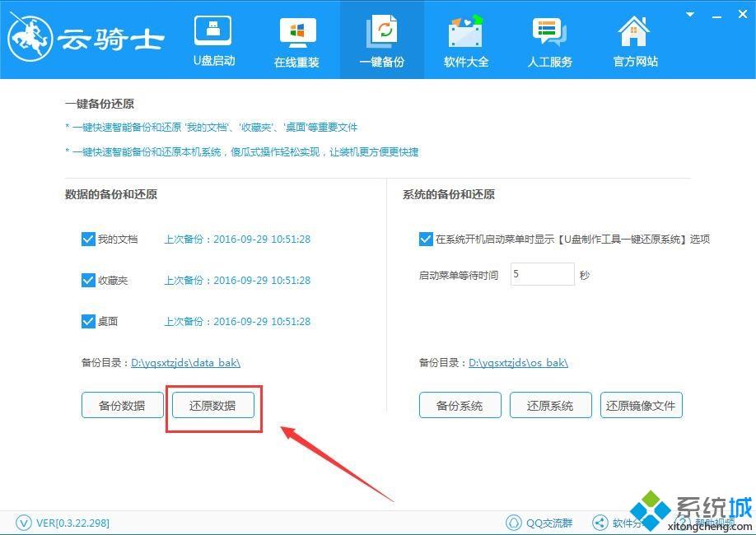Open the data_bak backup directory link
This screenshot has width=756, height=535.
coord(185,362)
